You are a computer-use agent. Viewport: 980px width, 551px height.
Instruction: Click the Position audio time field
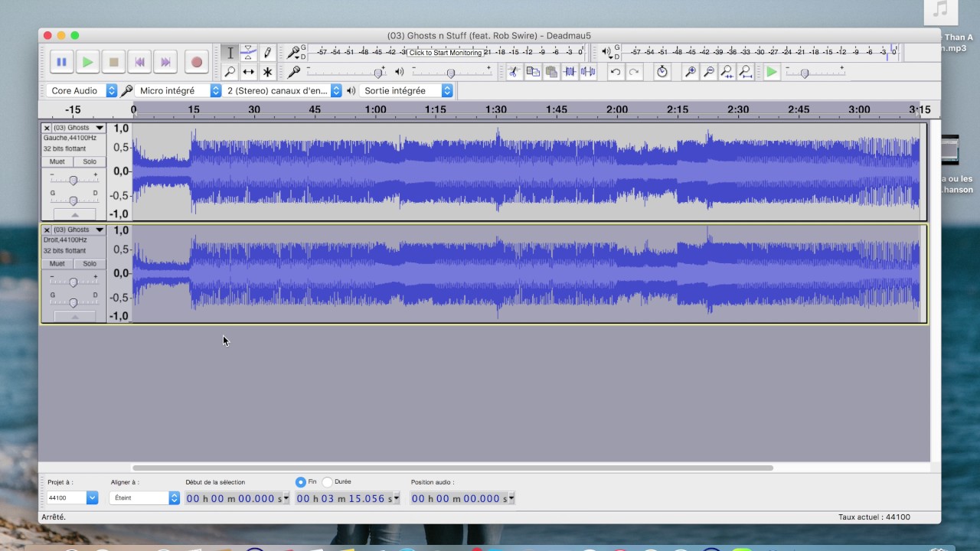point(462,498)
